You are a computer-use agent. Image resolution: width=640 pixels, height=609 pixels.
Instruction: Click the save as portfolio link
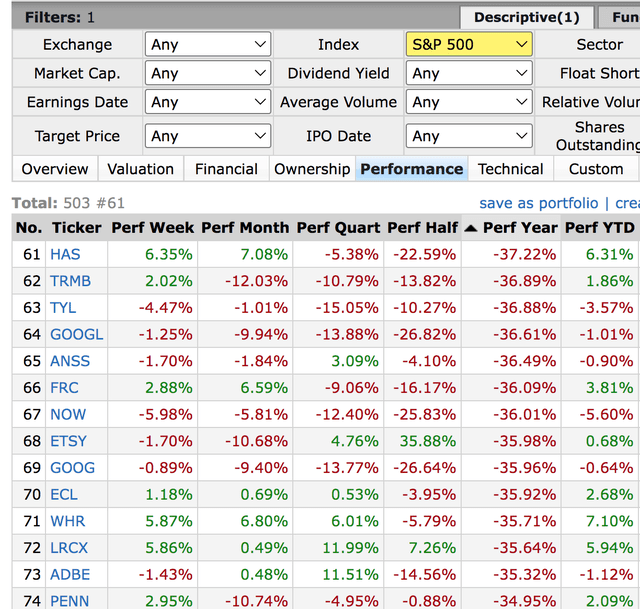(538, 203)
